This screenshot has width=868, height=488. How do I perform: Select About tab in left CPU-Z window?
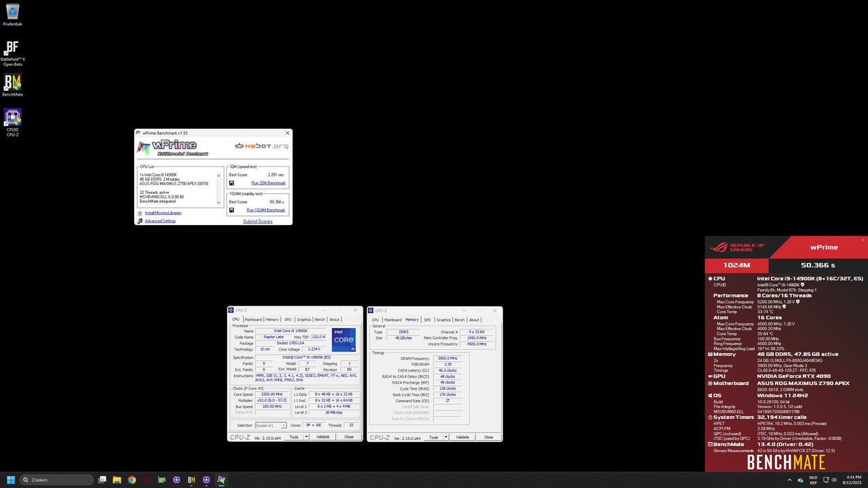[334, 319]
